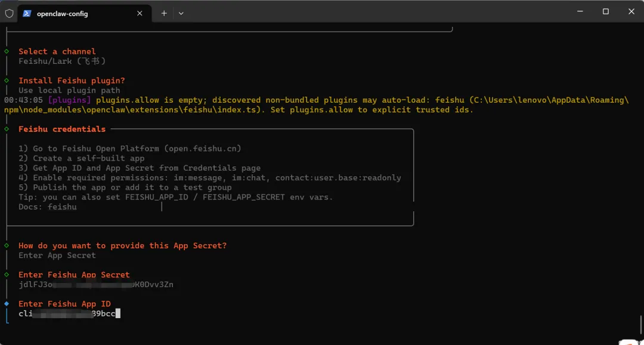
Task: Click the 'Docs: feishu' line
Action: pos(48,207)
